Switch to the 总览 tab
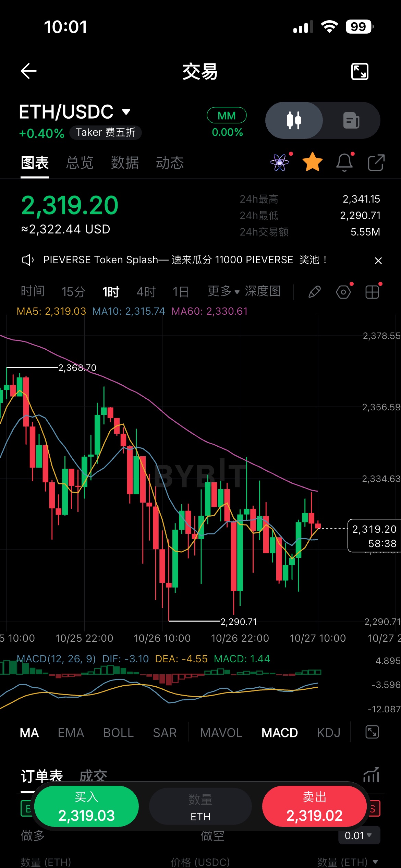This screenshot has width=401, height=868. [x=80, y=162]
